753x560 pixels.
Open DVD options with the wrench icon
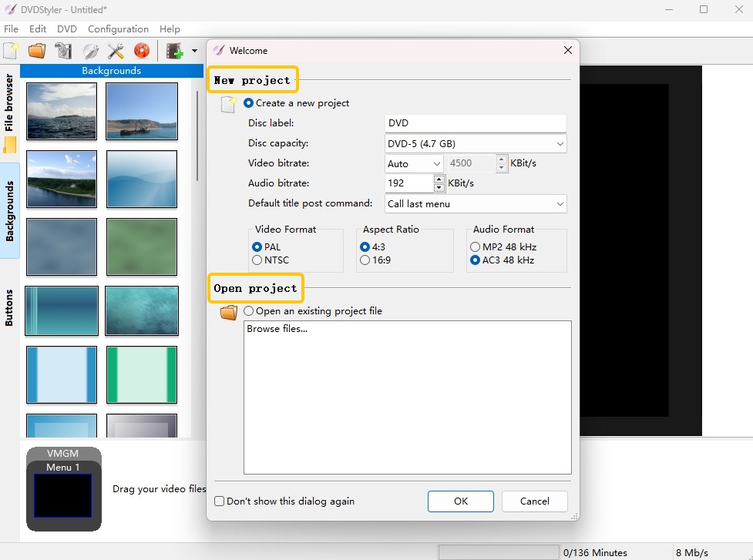[x=92, y=51]
